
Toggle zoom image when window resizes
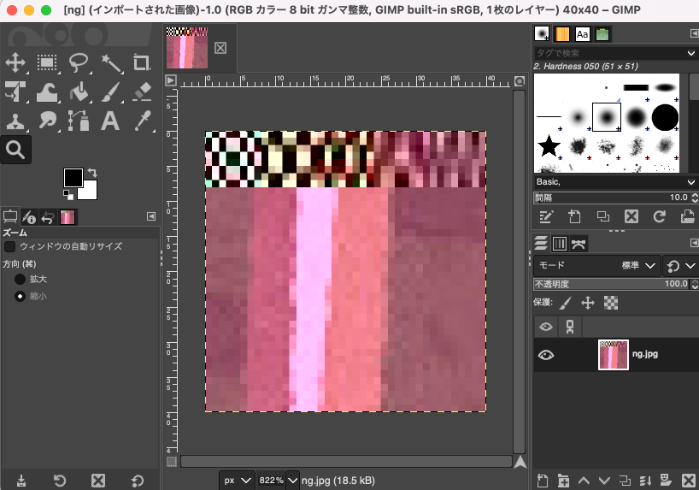tap(519, 81)
